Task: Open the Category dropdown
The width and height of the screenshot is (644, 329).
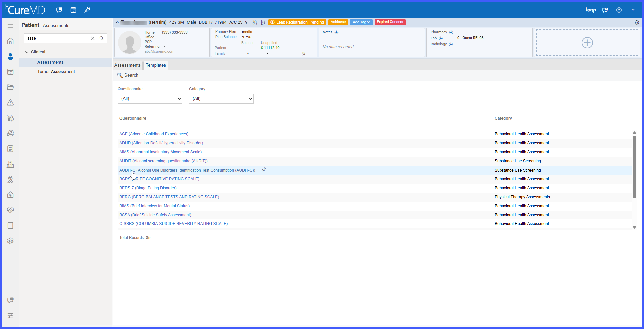Action: point(221,99)
